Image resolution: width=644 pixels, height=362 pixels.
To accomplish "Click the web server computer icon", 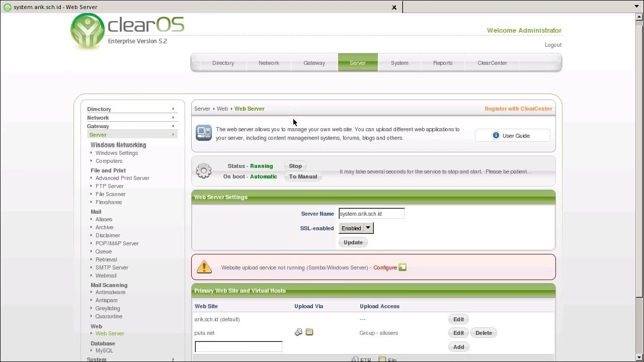I will pyautogui.click(x=204, y=133).
